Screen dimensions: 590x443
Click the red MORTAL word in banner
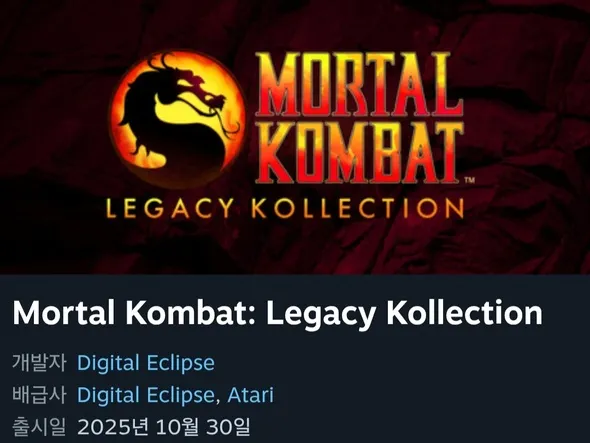point(359,85)
